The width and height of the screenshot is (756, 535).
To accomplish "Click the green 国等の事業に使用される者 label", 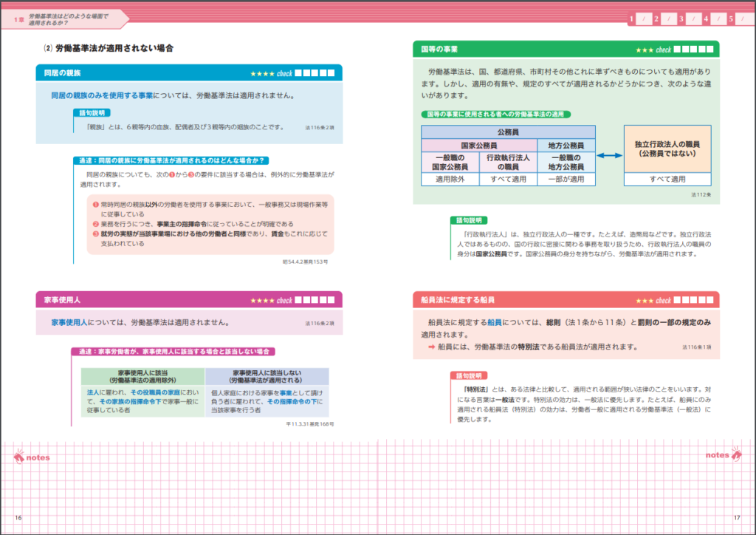I will [495, 115].
